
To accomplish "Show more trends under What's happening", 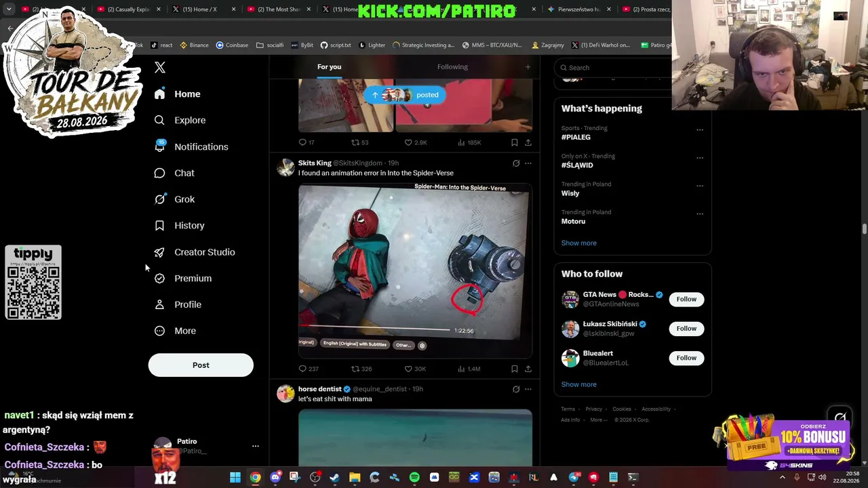I will tap(578, 243).
